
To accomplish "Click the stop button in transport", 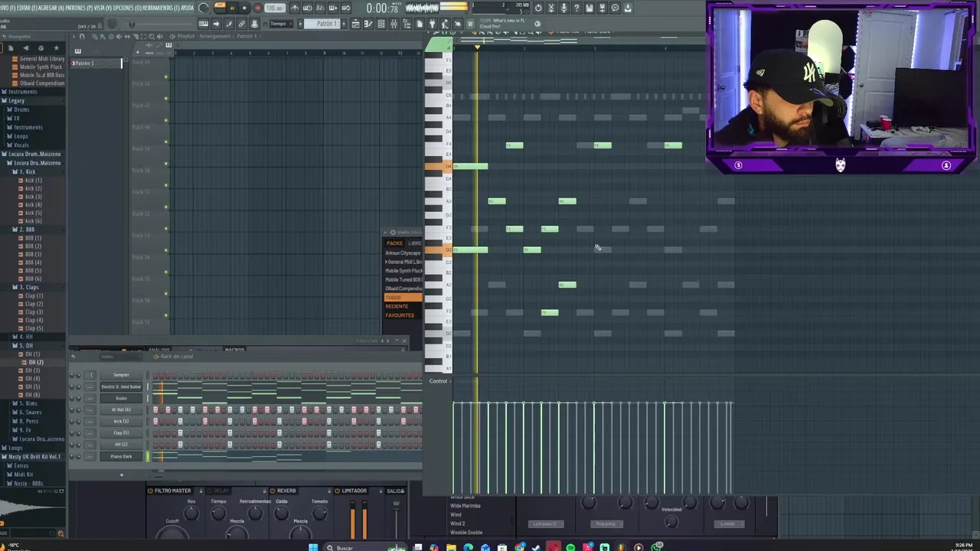I will [244, 8].
